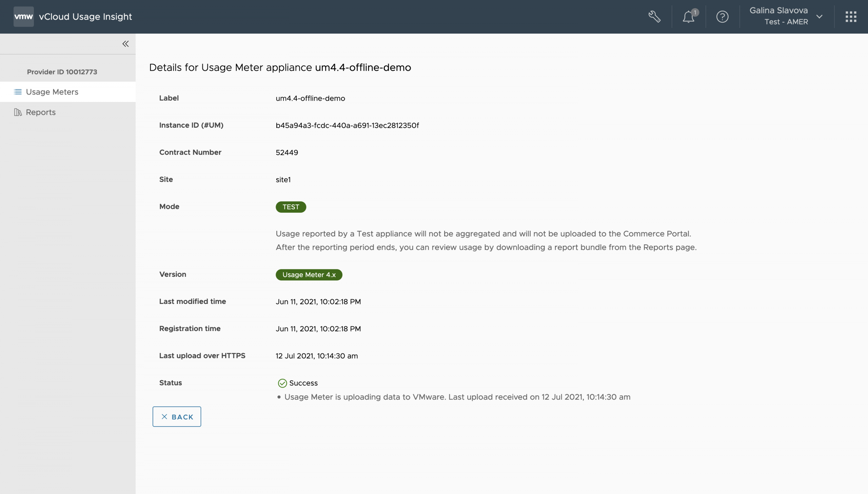Viewport: 868px width, 494px height.
Task: Click the BACK button
Action: pos(177,417)
